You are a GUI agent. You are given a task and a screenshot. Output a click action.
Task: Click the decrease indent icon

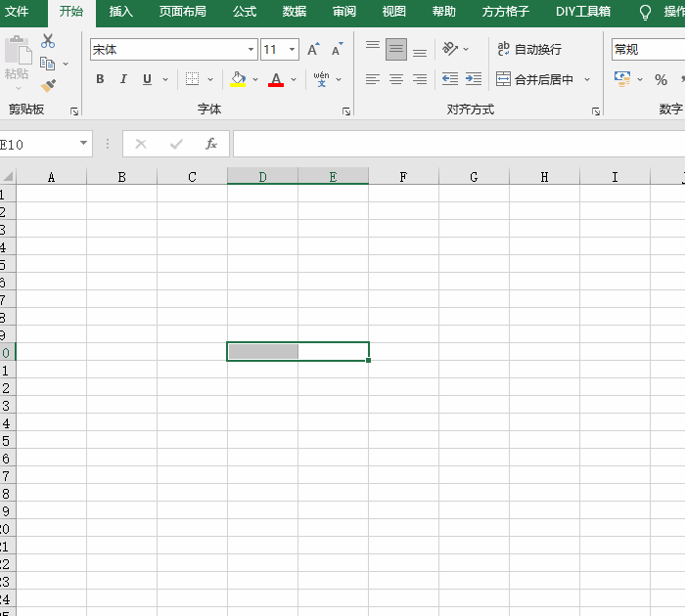[450, 79]
